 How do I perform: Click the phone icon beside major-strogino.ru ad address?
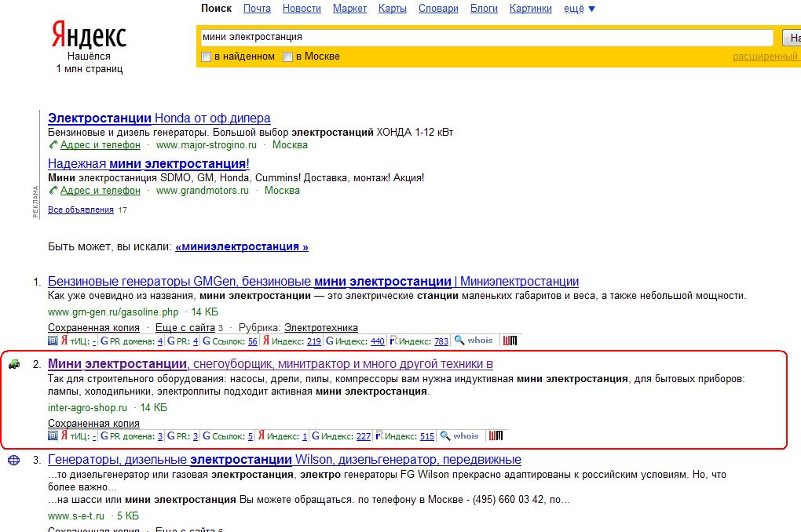(53, 145)
